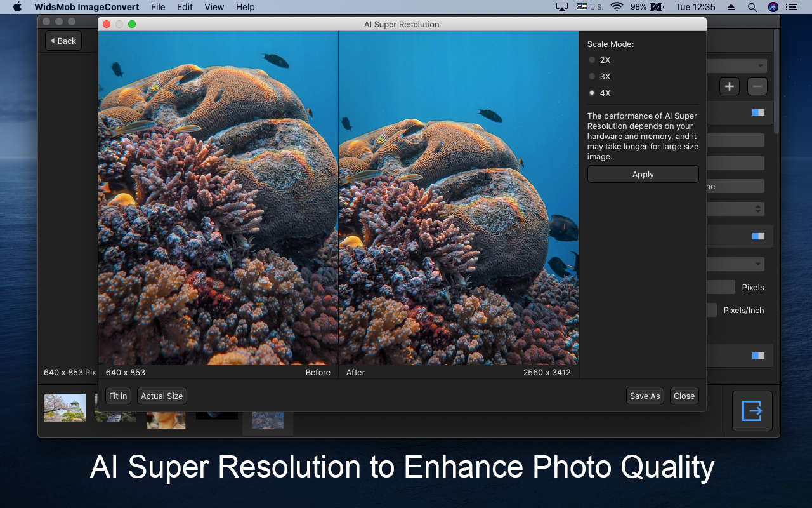This screenshot has width=812, height=508.
Task: Open the dropdown above the Pixels field
Action: (736, 264)
